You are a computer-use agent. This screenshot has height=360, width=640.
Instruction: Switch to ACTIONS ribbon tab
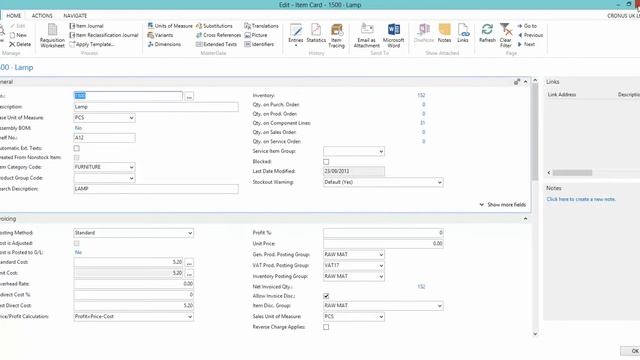click(42, 16)
